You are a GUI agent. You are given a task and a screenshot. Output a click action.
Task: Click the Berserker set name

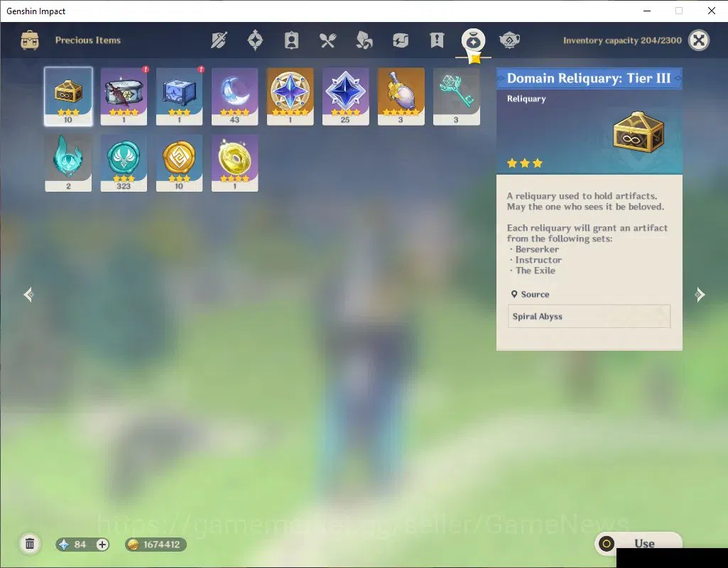point(537,249)
